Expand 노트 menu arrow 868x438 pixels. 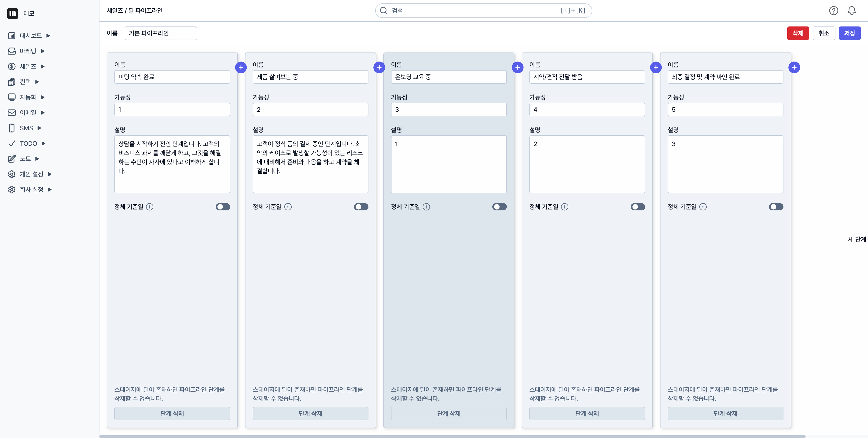point(37,159)
